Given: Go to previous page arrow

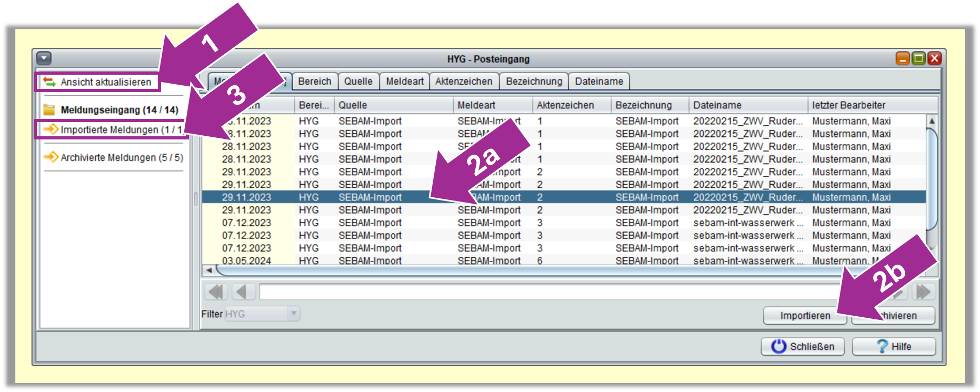Looking at the screenshot, I should coord(242,292).
